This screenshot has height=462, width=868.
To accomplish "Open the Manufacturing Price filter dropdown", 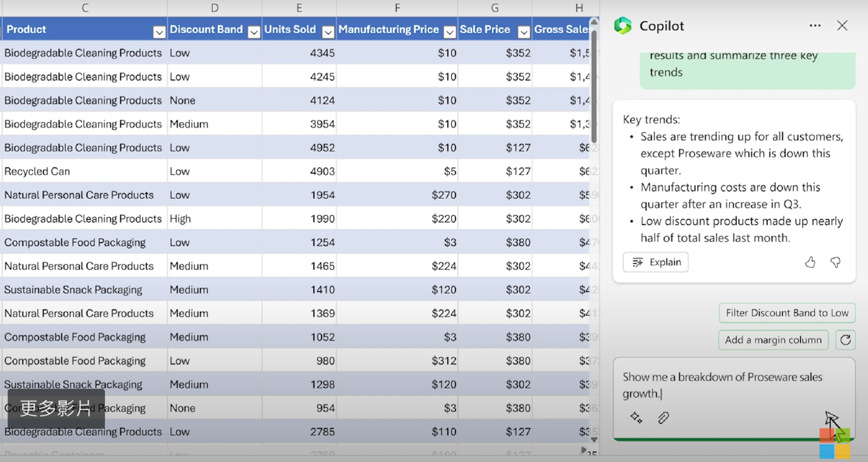I will pyautogui.click(x=450, y=32).
